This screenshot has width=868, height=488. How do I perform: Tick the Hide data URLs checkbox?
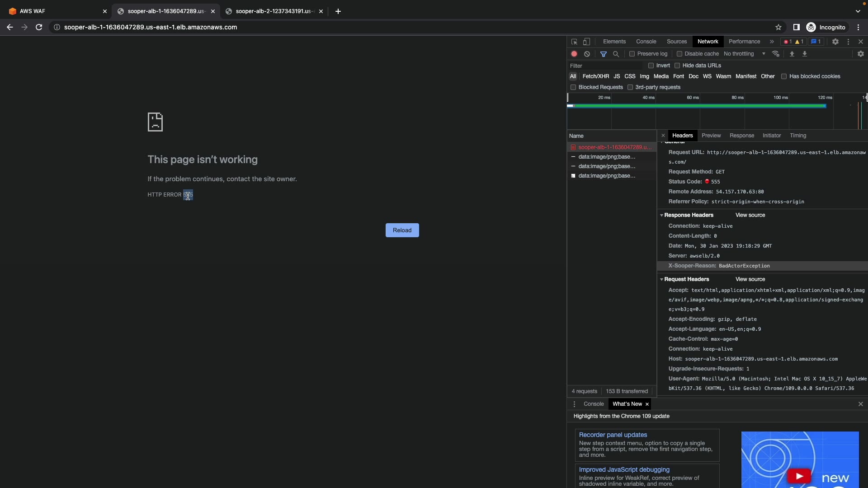(x=677, y=66)
